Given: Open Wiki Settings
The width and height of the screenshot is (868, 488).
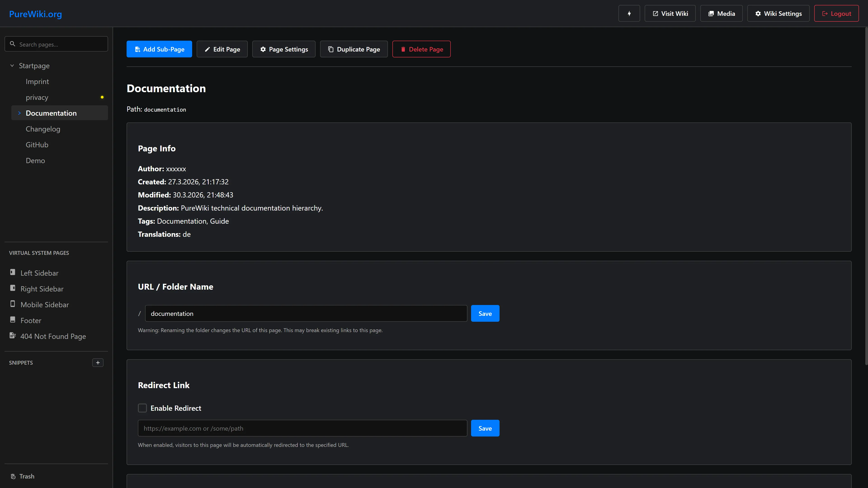Looking at the screenshot, I should [x=778, y=14].
